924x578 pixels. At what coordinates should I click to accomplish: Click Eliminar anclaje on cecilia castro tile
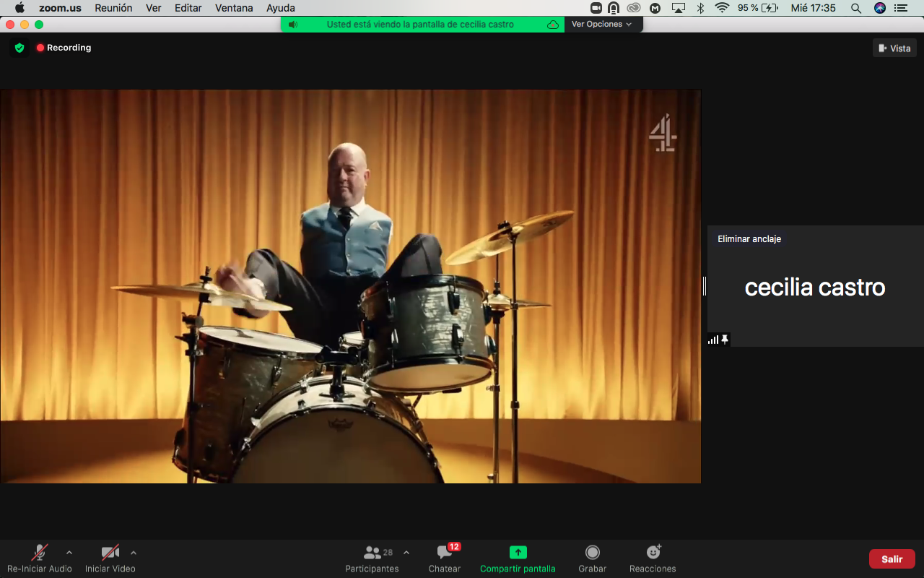[x=749, y=239]
